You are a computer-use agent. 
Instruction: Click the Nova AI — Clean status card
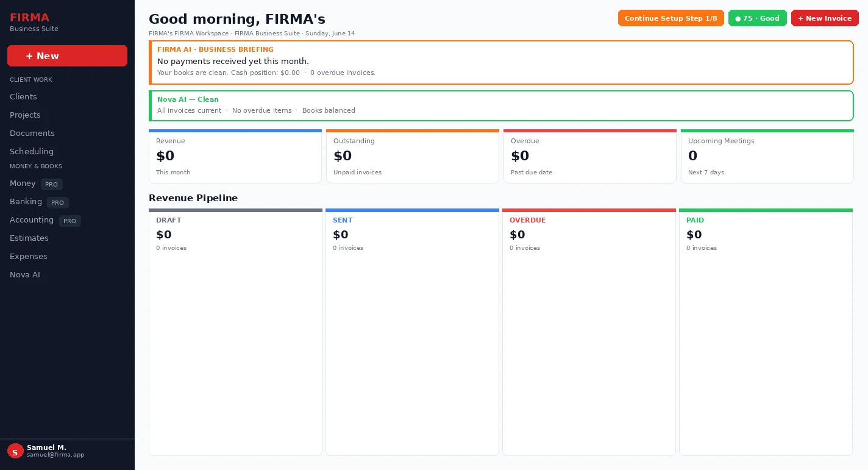tap(501, 105)
